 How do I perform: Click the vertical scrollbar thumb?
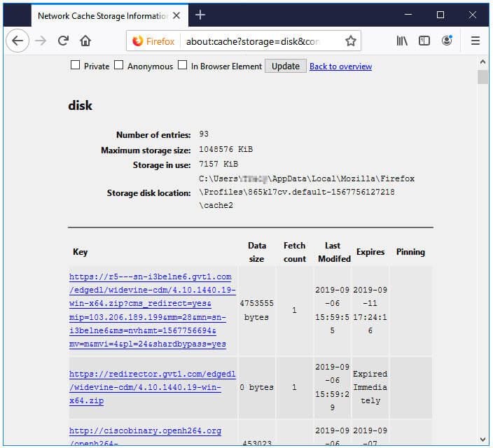[482, 77]
